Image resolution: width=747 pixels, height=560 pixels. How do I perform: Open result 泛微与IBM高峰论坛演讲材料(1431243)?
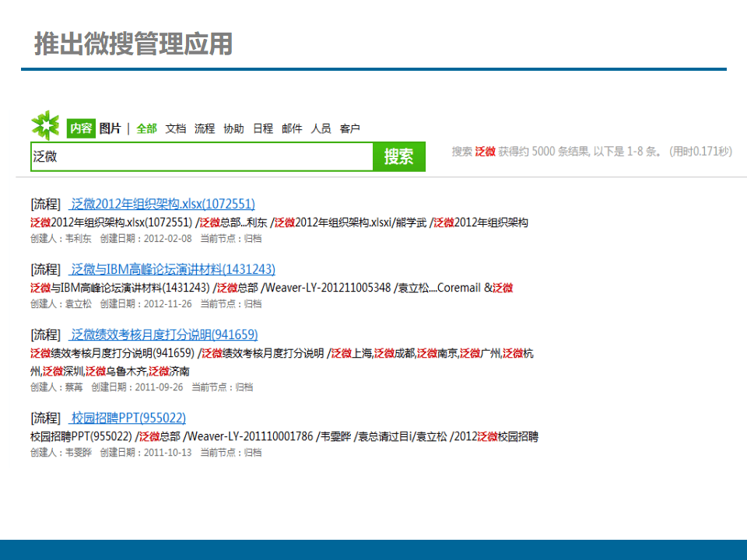coord(173,269)
